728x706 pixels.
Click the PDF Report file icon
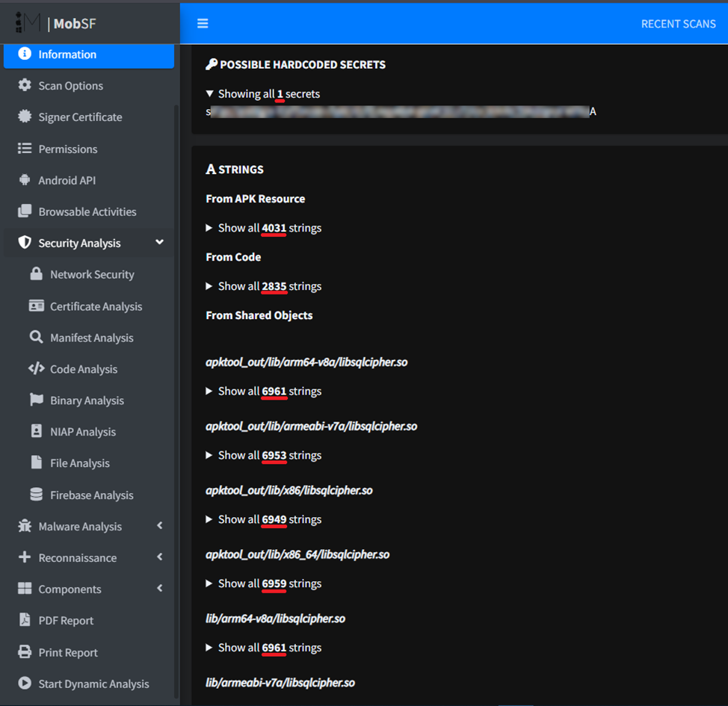click(25, 620)
